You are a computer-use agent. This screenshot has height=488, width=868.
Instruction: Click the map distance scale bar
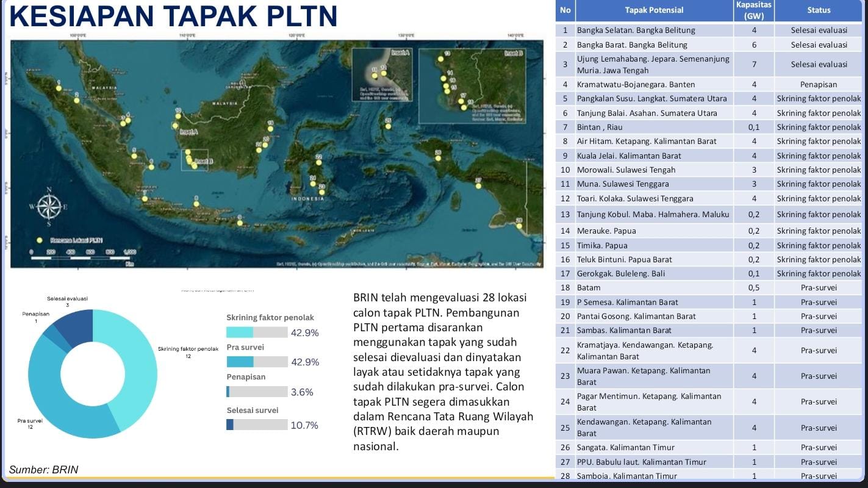point(82,258)
